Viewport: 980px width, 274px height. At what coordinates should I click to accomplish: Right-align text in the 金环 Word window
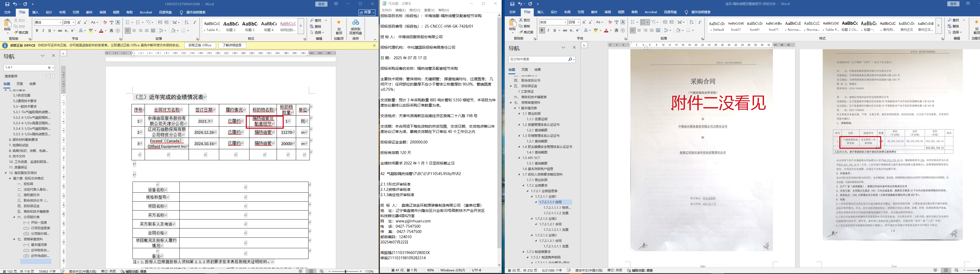[645, 31]
